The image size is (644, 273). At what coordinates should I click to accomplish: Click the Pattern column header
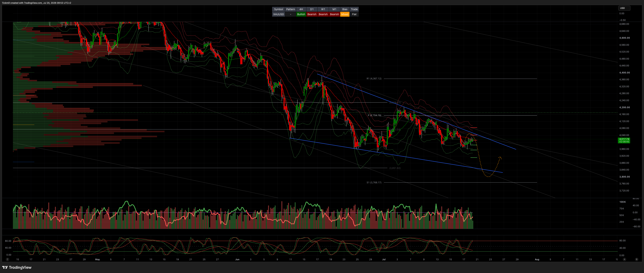290,9
